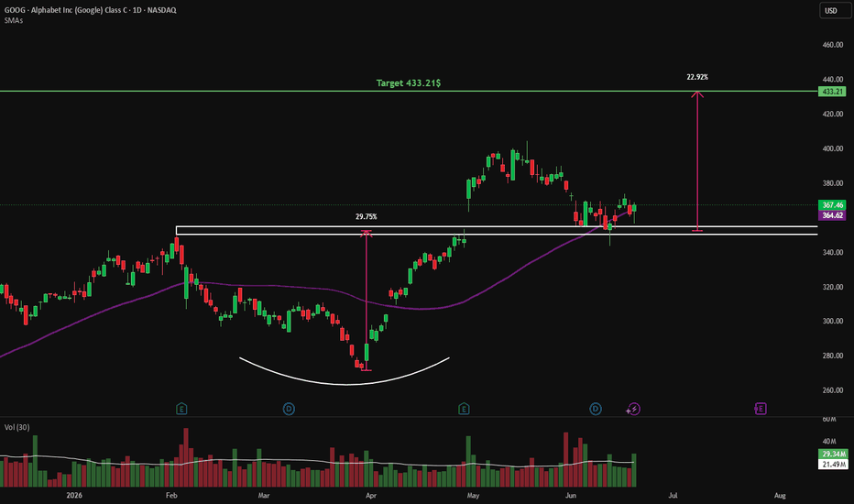Click the purple SMA value tag 364.62
Screen dimensions: 854x504
coord(832,215)
